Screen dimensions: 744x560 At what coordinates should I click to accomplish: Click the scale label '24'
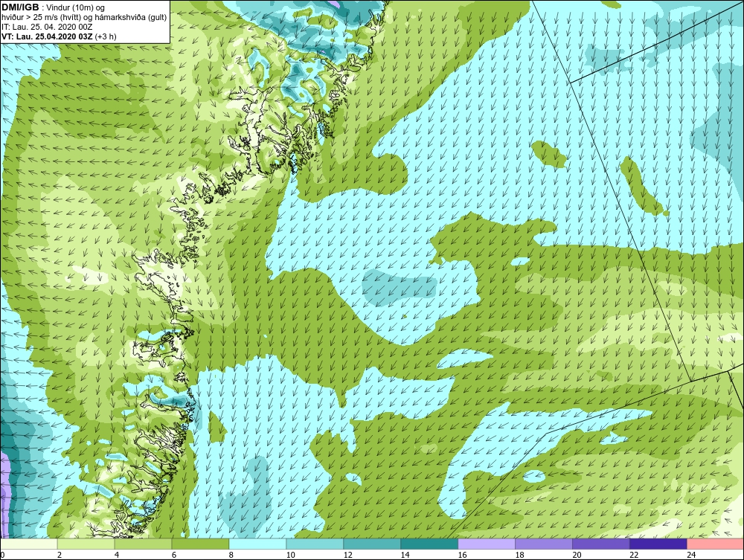click(x=691, y=555)
